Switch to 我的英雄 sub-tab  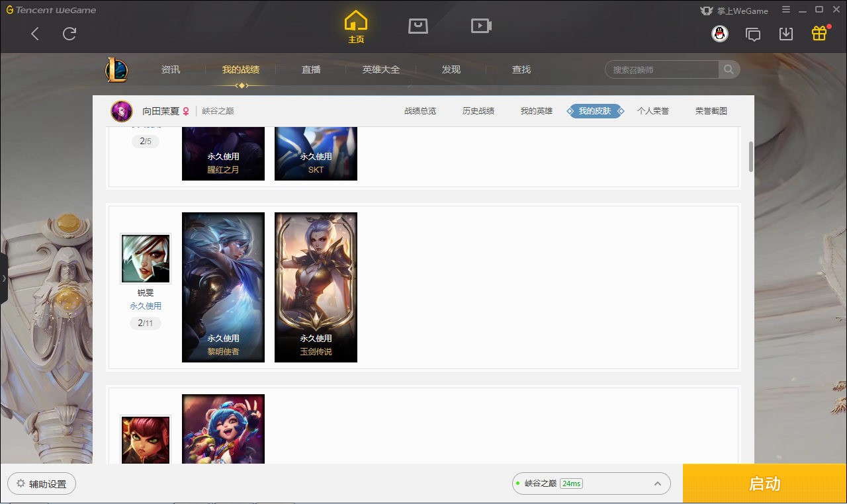click(537, 111)
